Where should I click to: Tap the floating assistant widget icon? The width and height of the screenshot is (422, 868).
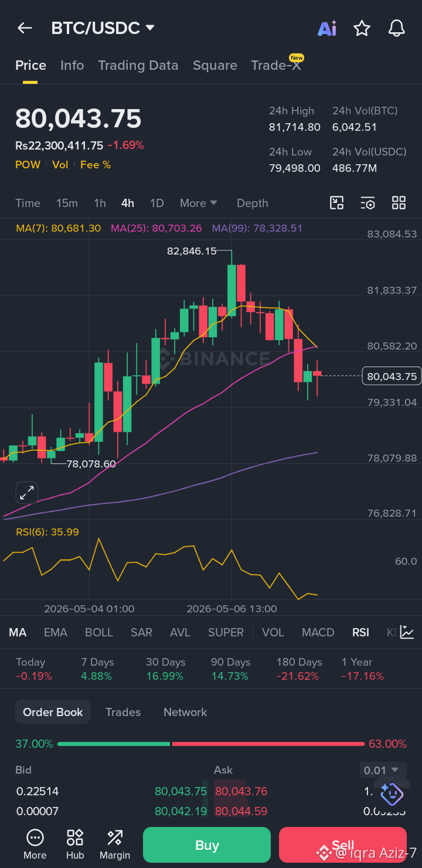[x=391, y=794]
